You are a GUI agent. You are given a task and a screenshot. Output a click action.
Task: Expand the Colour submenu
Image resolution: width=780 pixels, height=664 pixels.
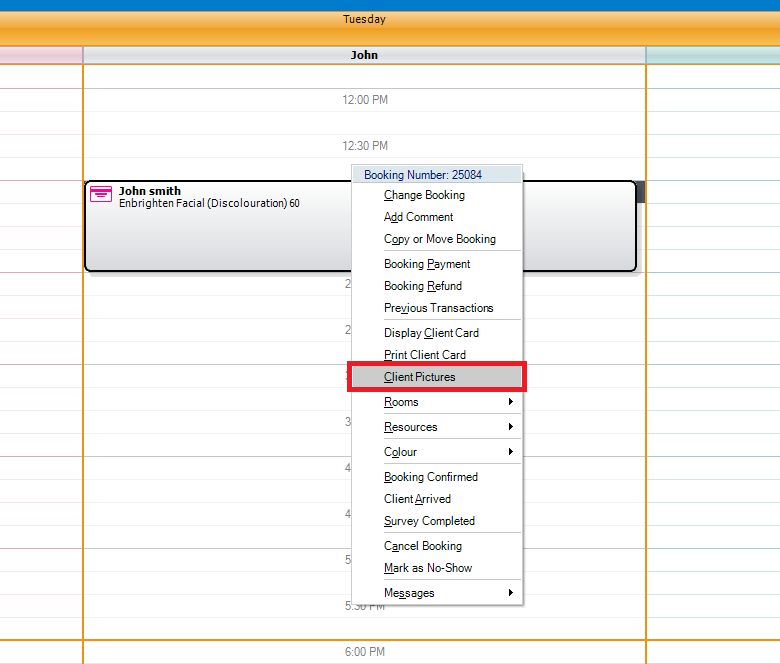click(510, 452)
